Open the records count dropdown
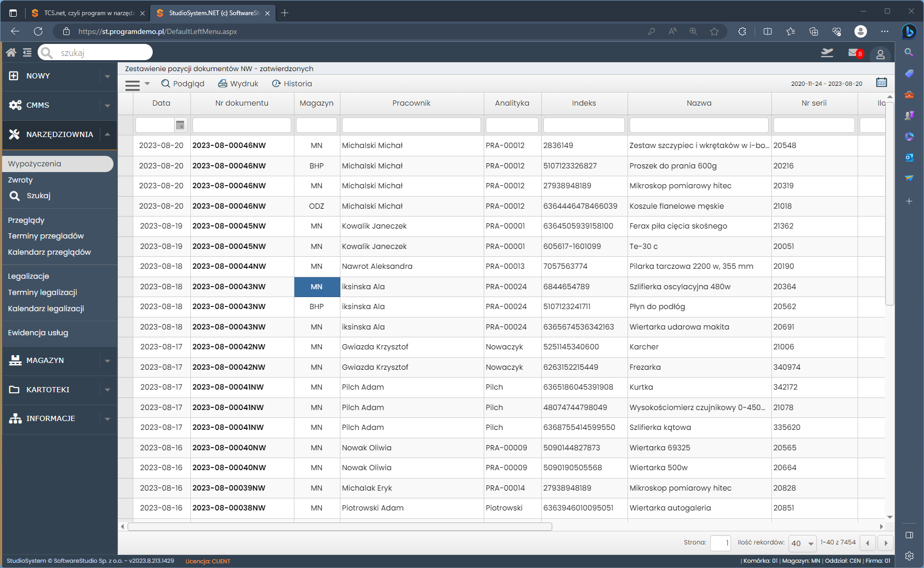 tap(803, 543)
